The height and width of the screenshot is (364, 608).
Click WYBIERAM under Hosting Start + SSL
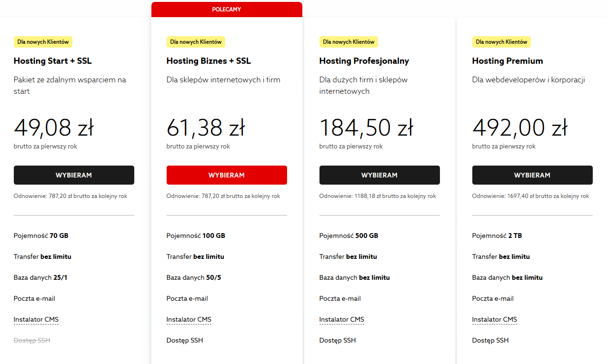(74, 175)
